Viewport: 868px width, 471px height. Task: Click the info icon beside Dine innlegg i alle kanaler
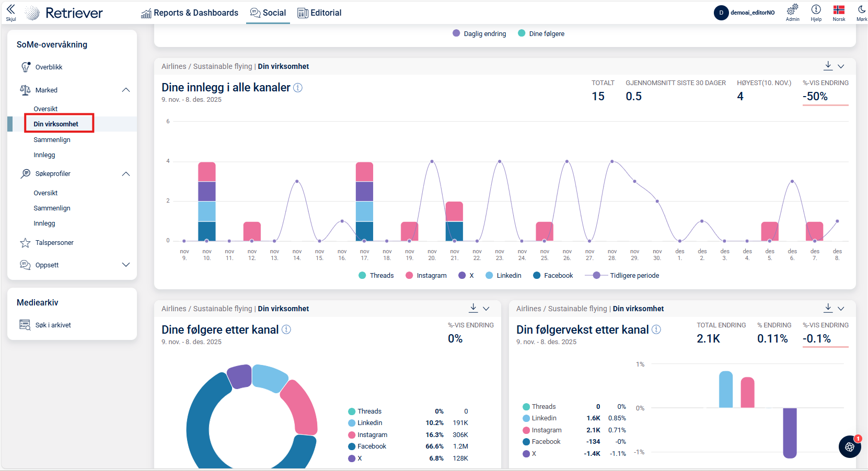coord(298,88)
